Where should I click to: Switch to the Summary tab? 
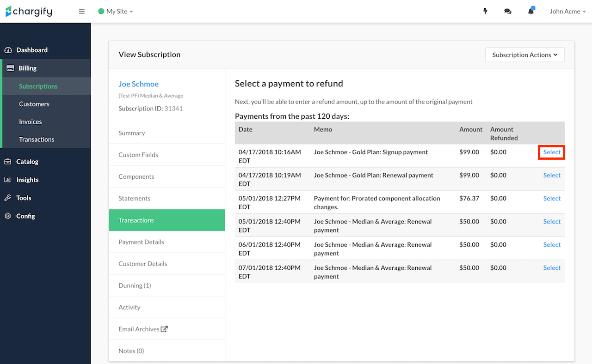(x=167, y=133)
